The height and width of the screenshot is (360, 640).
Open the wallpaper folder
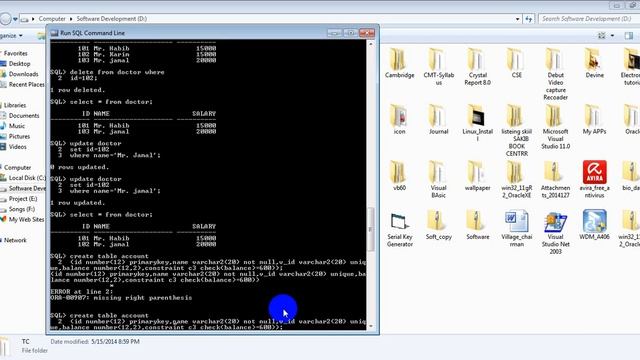coord(478,176)
